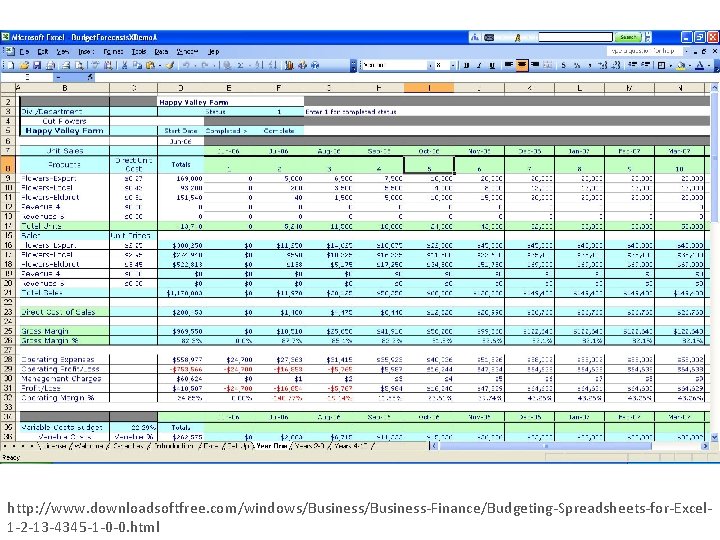Toggle Underline formatting

click(x=492, y=65)
